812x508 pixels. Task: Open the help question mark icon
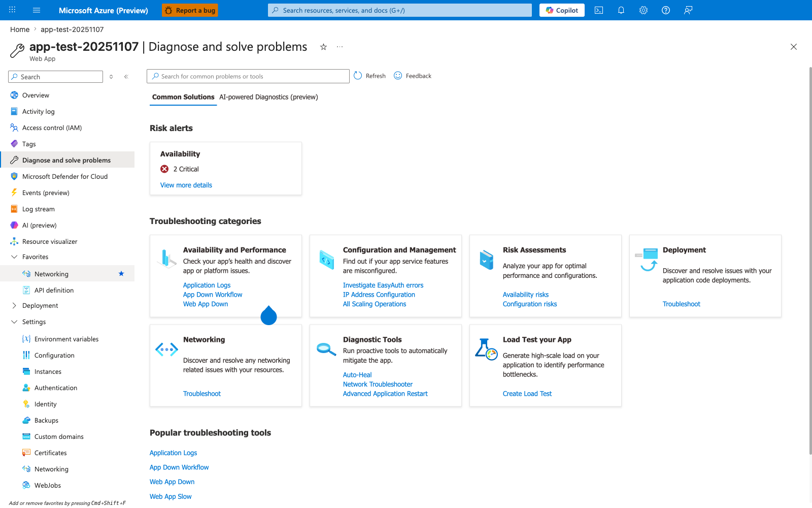666,10
